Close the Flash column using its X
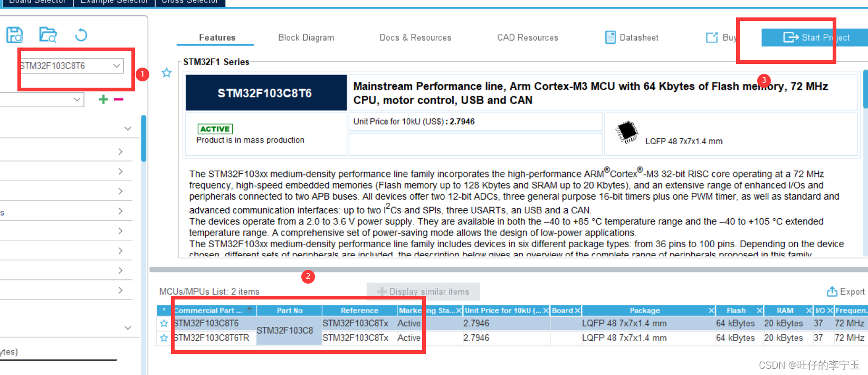The image size is (868, 375). pyautogui.click(x=760, y=311)
